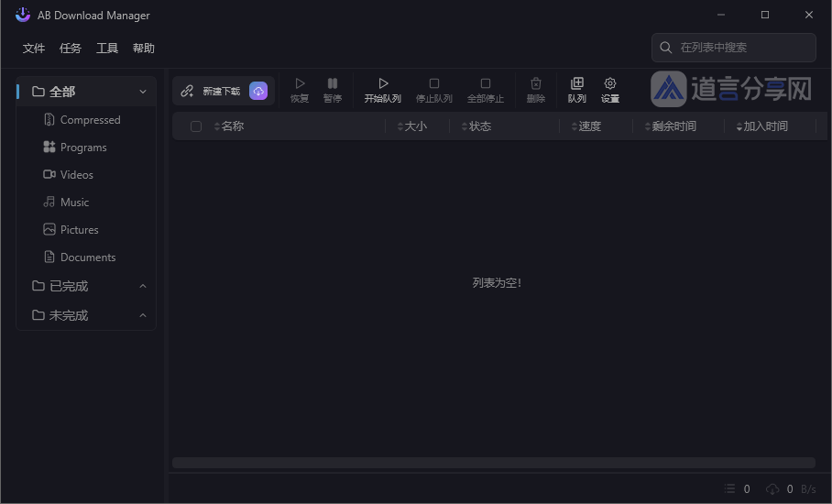Click the 未完成 folder icon

(38, 315)
